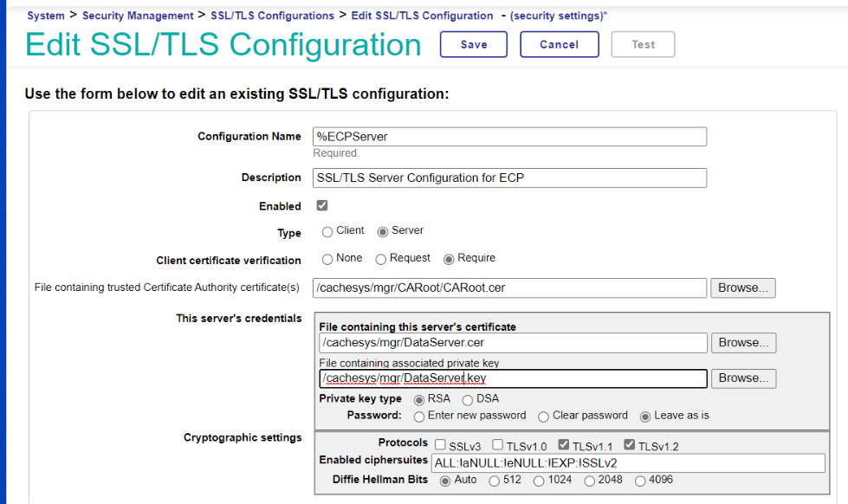Browse for associated private key file
Viewport: 848px width, 504px height.
742,378
